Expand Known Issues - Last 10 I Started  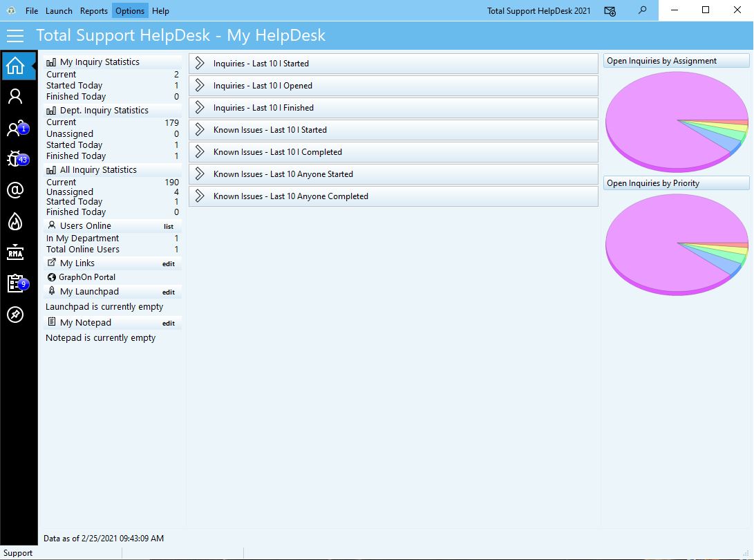tap(393, 130)
